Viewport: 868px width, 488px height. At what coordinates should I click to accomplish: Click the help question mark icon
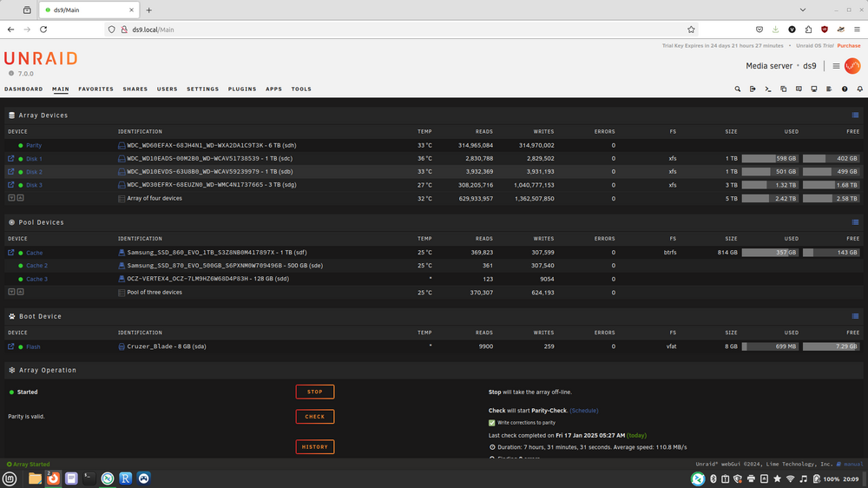pos(845,89)
